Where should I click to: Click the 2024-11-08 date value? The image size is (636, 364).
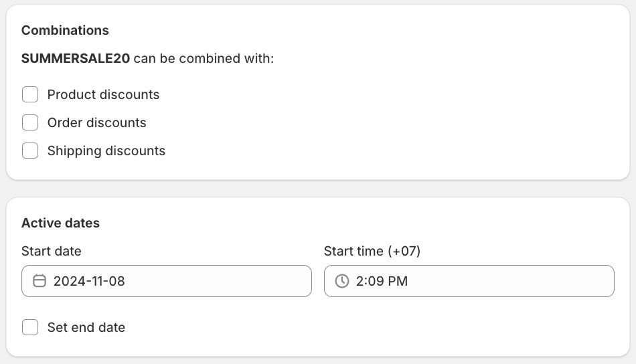89,281
